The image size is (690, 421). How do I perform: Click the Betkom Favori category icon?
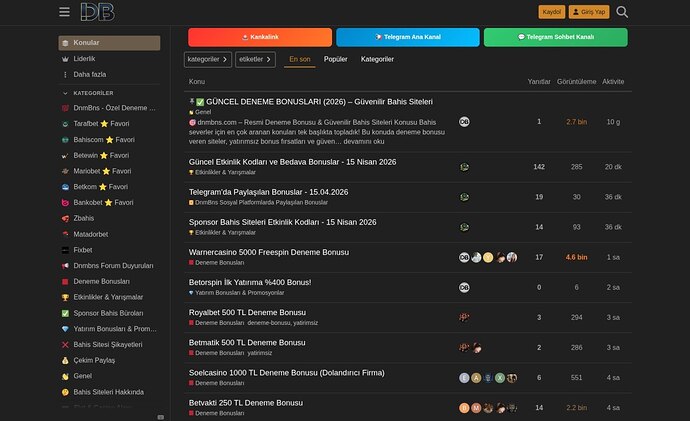(x=65, y=187)
